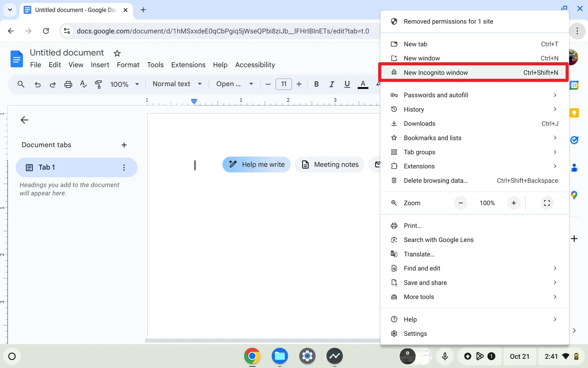Expand Find and edit submenu
The width and height of the screenshot is (588, 368).
pyautogui.click(x=475, y=268)
